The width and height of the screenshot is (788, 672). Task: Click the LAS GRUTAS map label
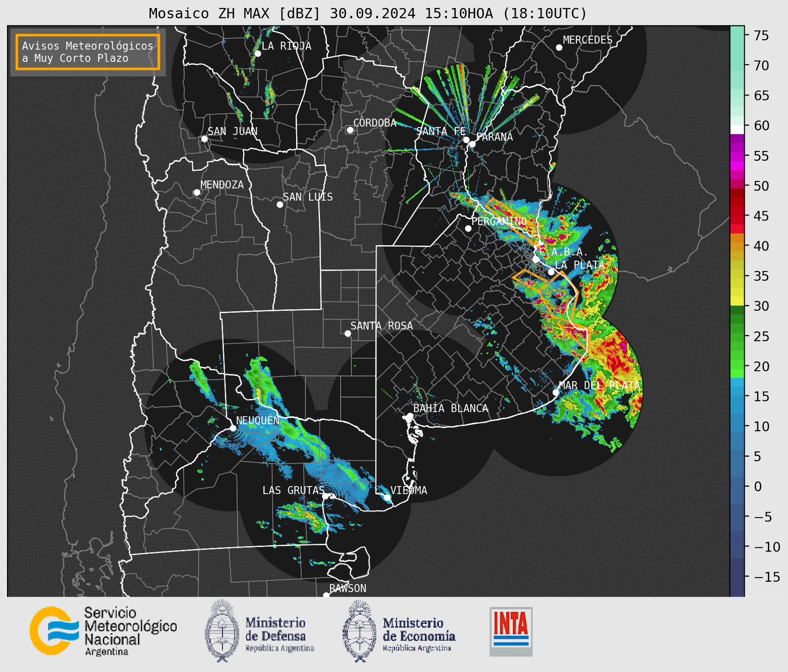coord(293,490)
